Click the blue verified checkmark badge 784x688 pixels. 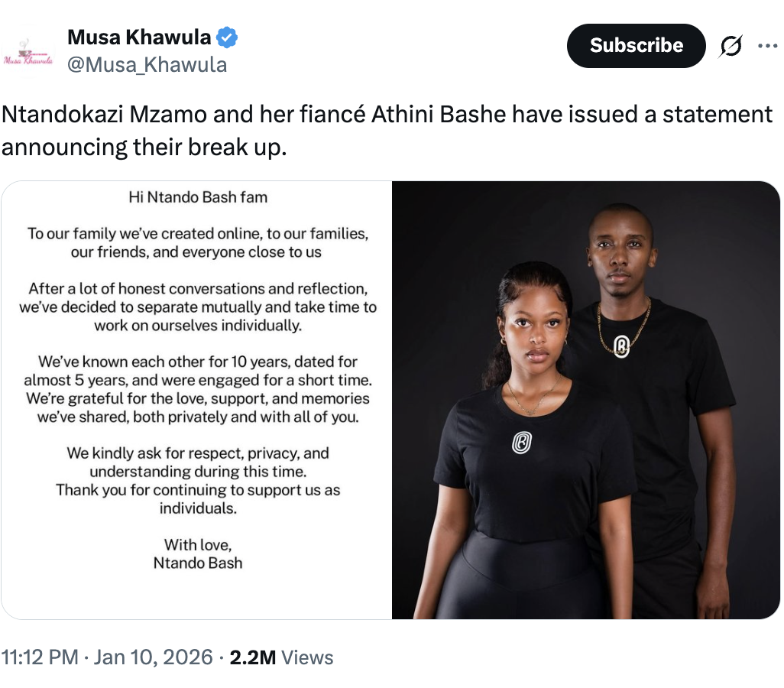[x=227, y=37]
